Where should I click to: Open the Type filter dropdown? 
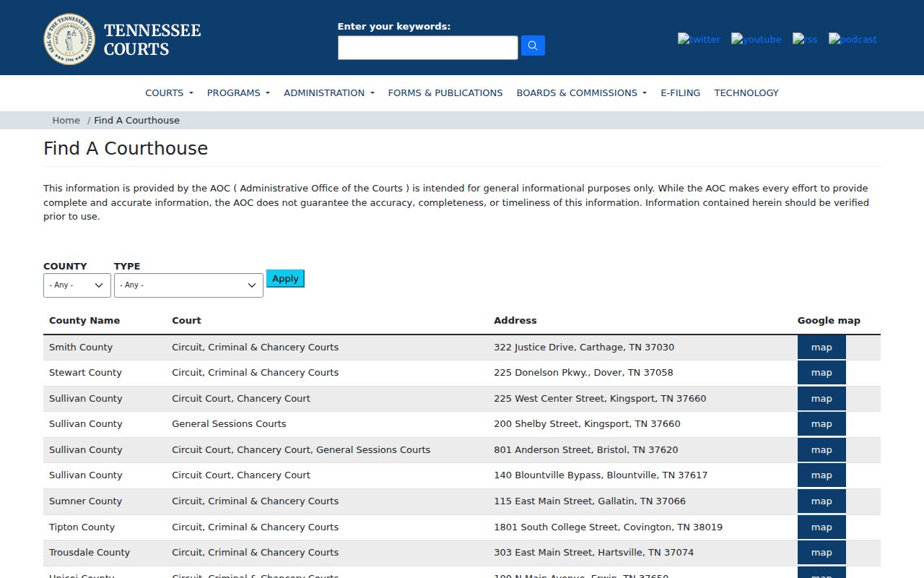pos(188,285)
